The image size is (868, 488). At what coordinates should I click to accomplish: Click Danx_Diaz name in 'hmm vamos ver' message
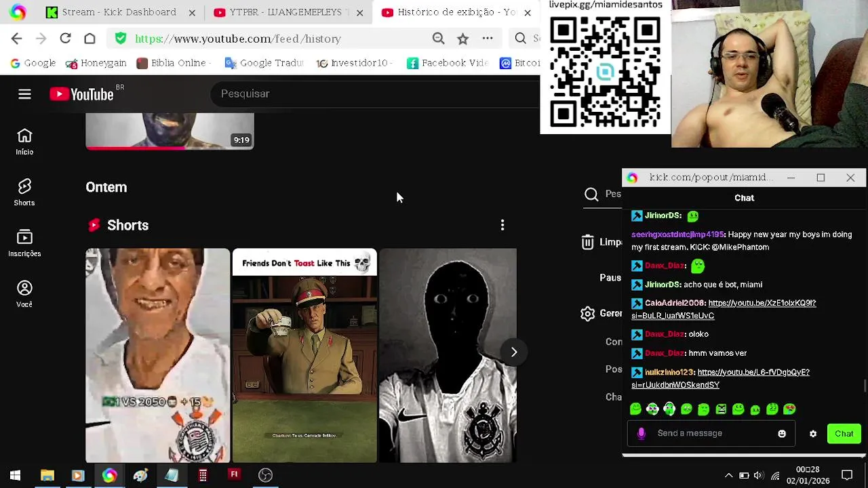[x=665, y=353]
